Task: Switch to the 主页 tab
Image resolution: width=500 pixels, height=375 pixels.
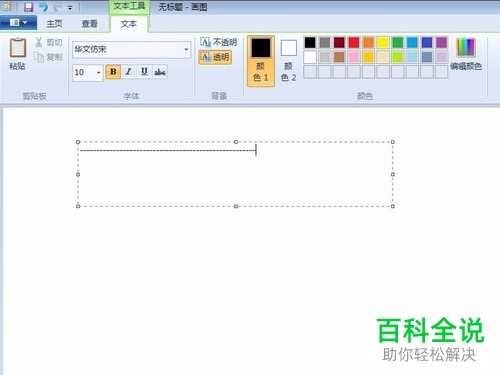Action: pos(54,24)
